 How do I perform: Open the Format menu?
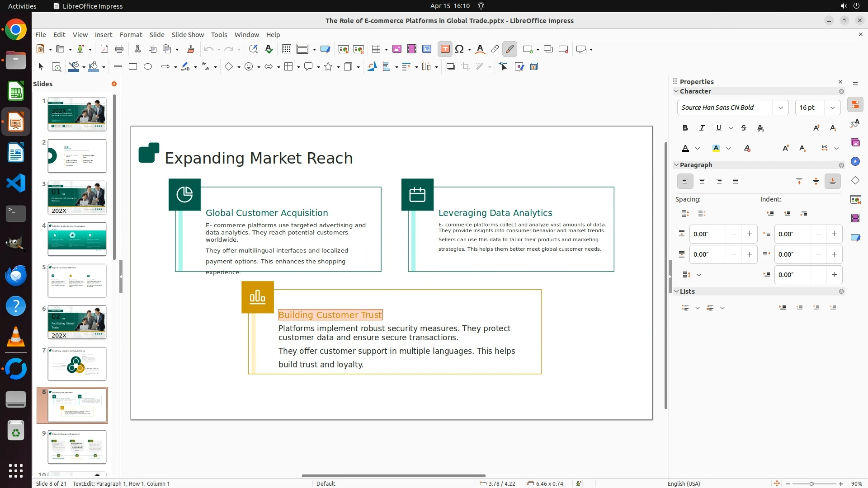131,35
